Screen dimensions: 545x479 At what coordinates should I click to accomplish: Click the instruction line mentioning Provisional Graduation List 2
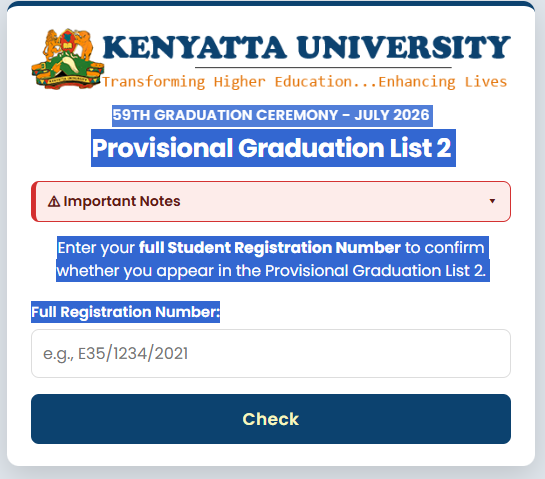(271, 271)
